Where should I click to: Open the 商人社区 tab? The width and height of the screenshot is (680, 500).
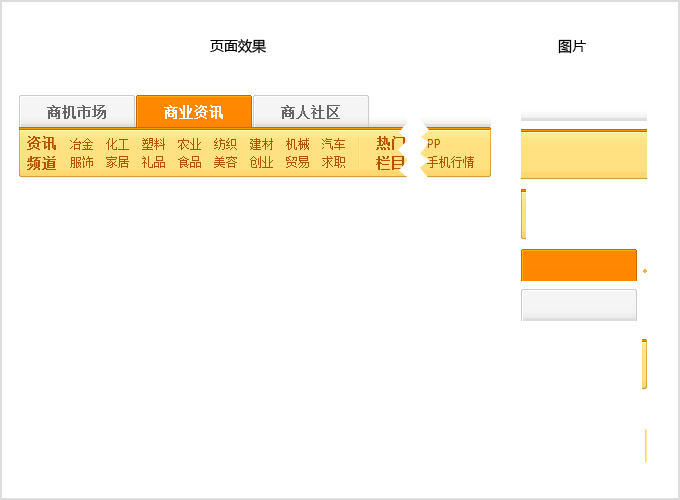[311, 112]
